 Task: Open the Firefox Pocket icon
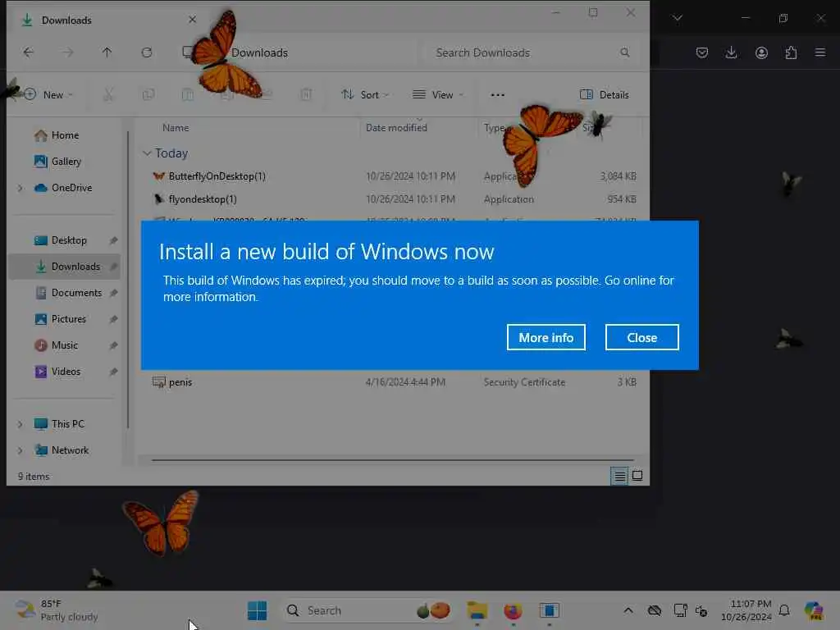(x=702, y=52)
